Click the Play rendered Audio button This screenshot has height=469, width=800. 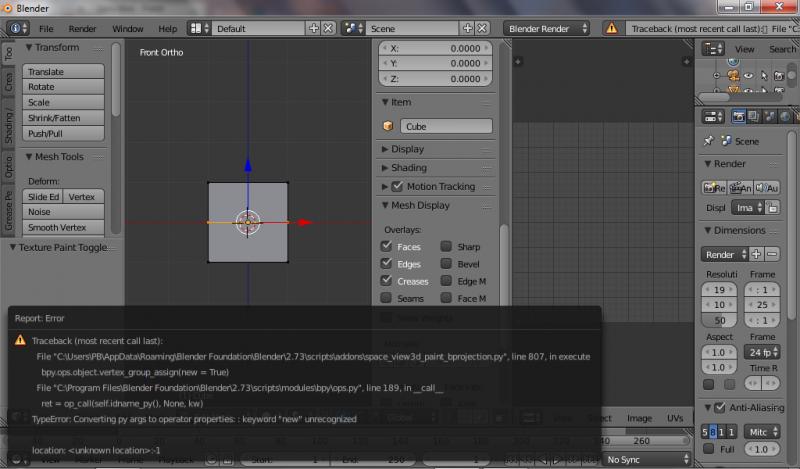click(x=767, y=188)
